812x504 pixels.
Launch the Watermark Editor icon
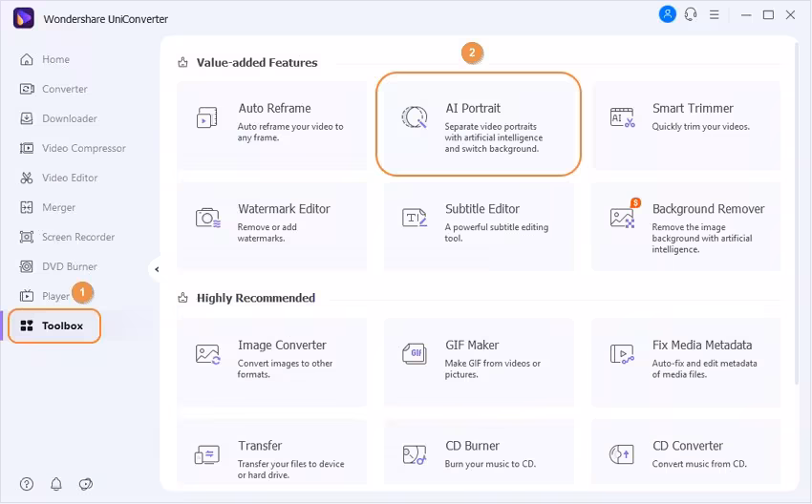click(207, 218)
